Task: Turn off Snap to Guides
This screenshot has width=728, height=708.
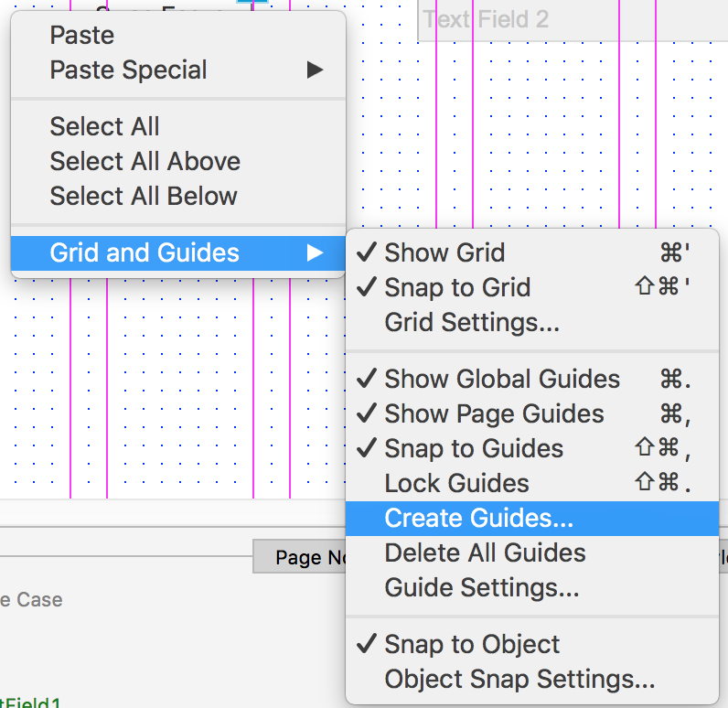Action: click(x=474, y=449)
